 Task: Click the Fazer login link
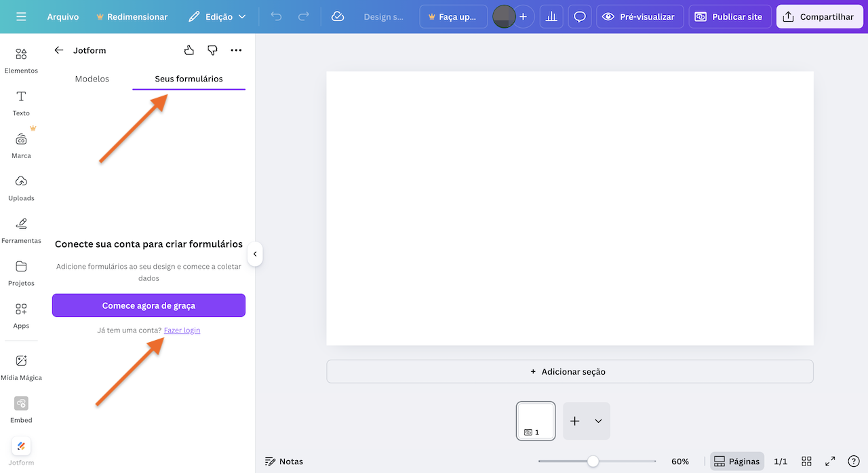pos(182,330)
